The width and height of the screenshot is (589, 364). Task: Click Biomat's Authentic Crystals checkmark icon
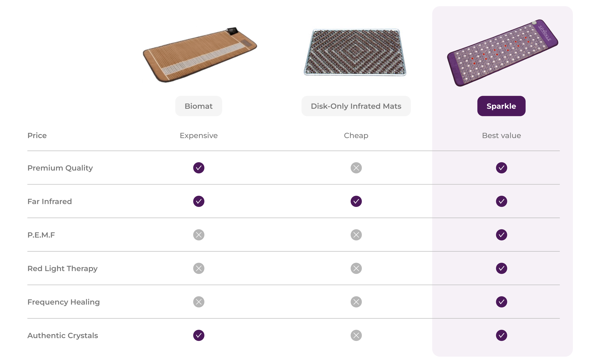pyautogui.click(x=199, y=335)
